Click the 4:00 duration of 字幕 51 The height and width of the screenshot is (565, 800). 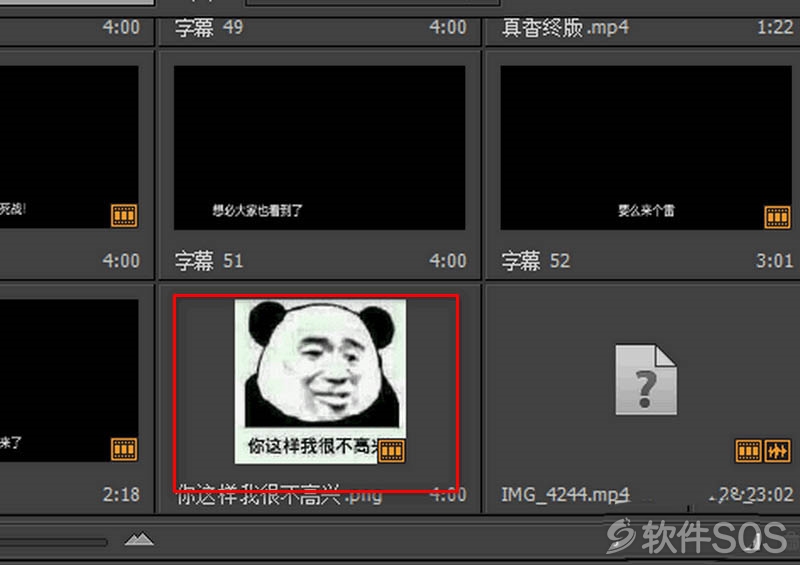[447, 261]
